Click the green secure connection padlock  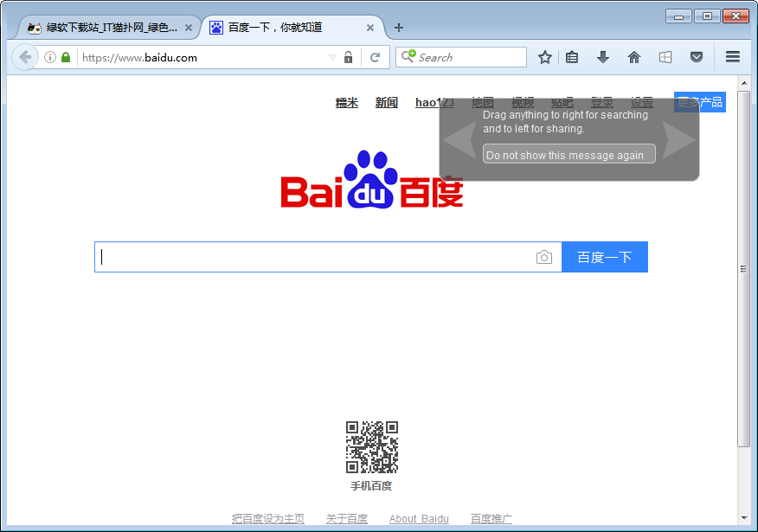[x=66, y=57]
